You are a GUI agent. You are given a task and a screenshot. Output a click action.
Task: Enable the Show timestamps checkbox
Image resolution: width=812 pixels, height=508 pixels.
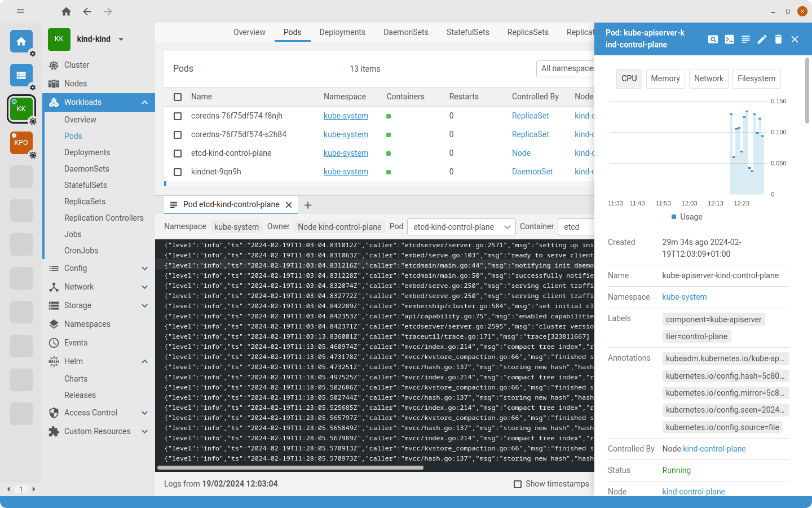pyautogui.click(x=518, y=484)
